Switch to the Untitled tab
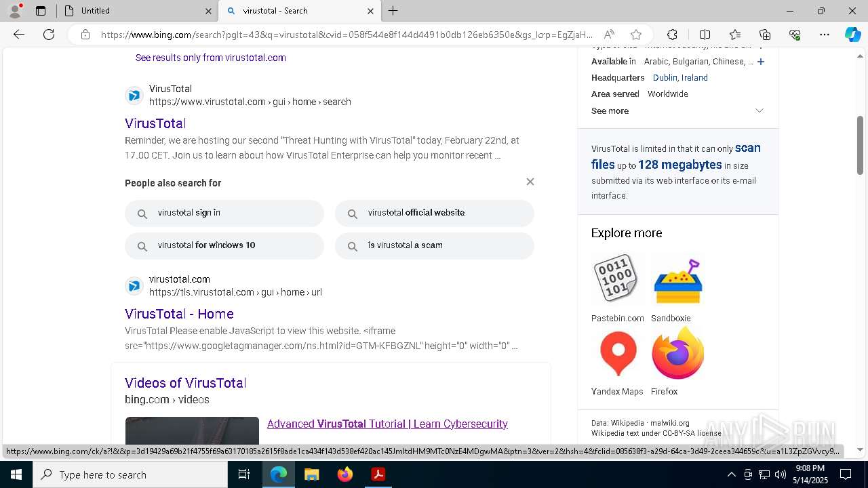 click(138, 11)
